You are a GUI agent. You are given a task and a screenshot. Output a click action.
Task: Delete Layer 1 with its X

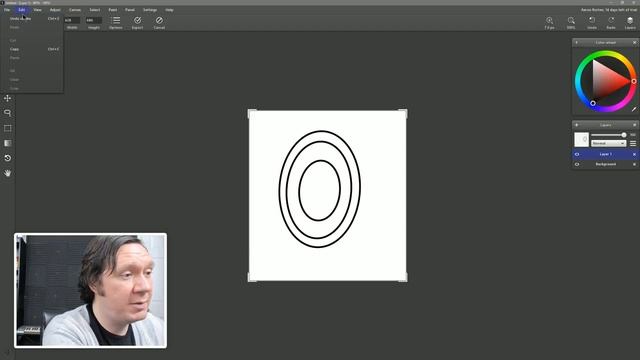tap(634, 154)
